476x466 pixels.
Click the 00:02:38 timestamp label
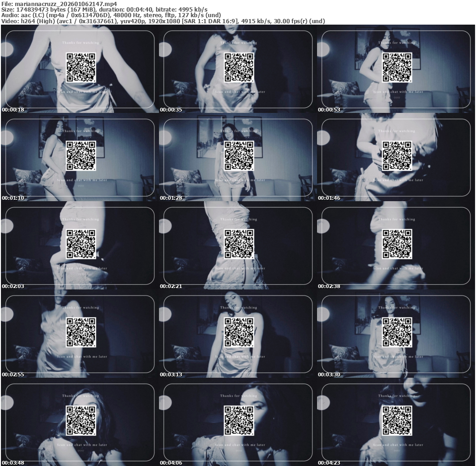[x=329, y=286]
